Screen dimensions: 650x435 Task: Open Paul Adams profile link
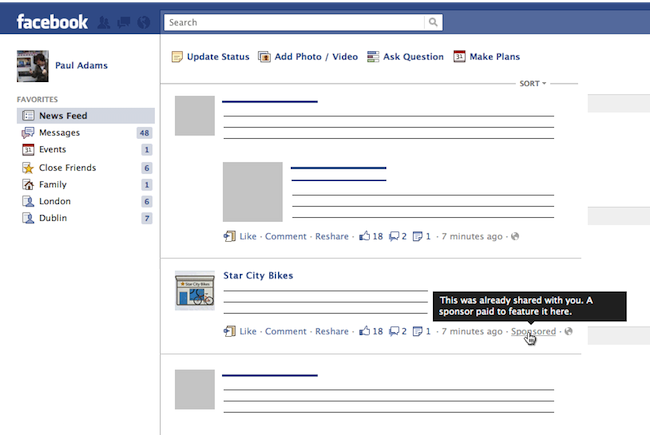point(81,66)
